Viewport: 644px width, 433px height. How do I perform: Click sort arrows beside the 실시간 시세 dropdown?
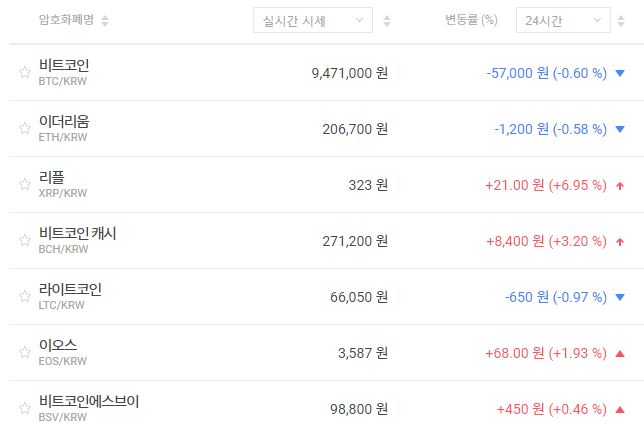tap(387, 20)
